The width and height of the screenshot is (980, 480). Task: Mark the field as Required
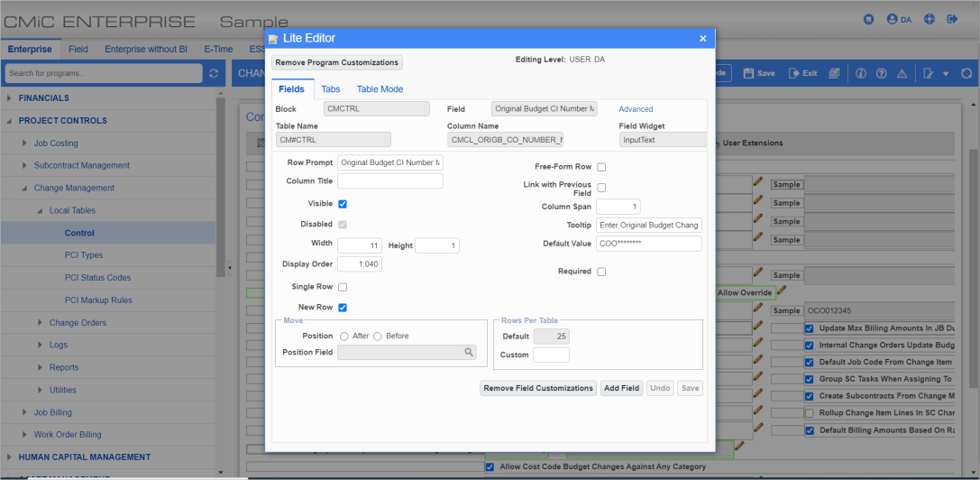(601, 272)
